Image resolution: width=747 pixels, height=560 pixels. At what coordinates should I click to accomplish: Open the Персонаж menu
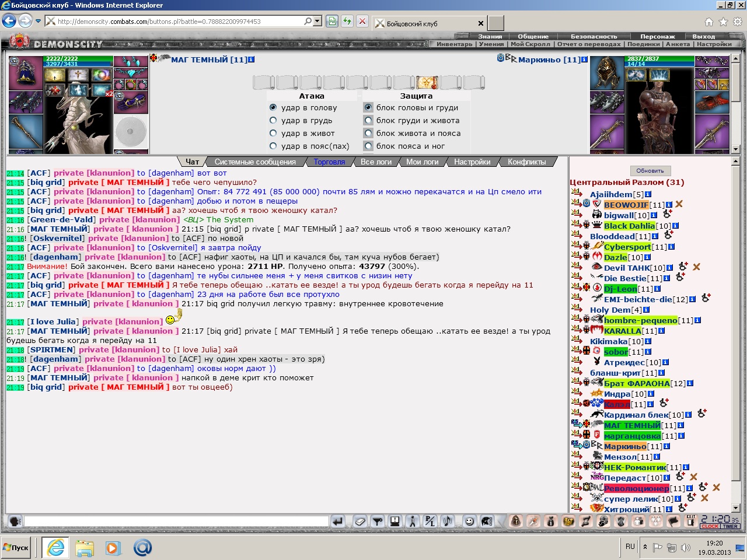coord(657,36)
